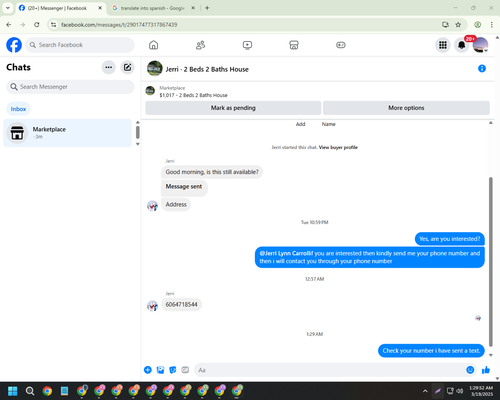Open the Marketplace chat row

click(68, 133)
